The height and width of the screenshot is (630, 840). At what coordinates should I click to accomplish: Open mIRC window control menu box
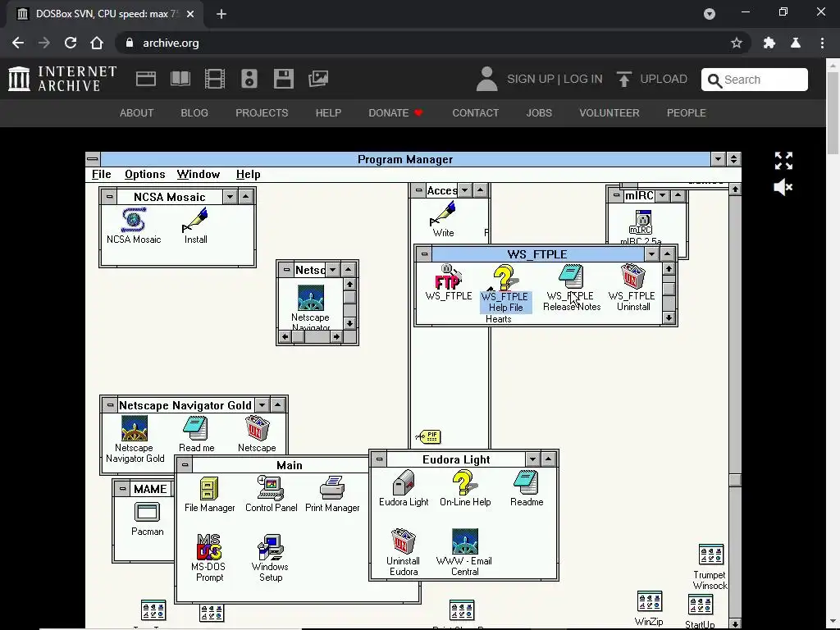point(617,195)
